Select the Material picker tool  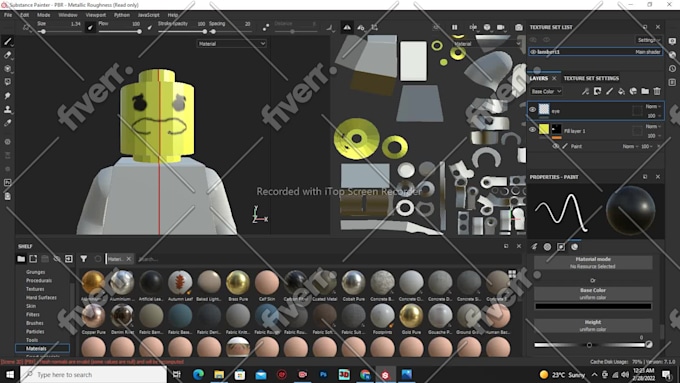7,123
